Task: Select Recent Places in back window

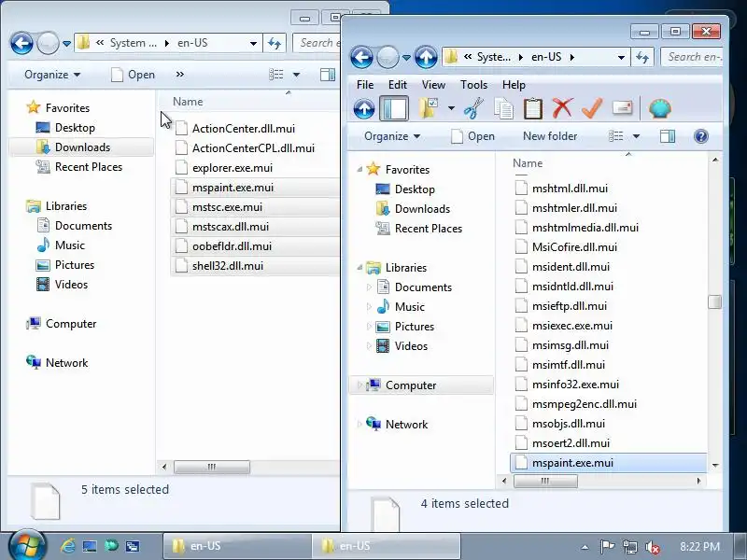Action: click(x=79, y=167)
